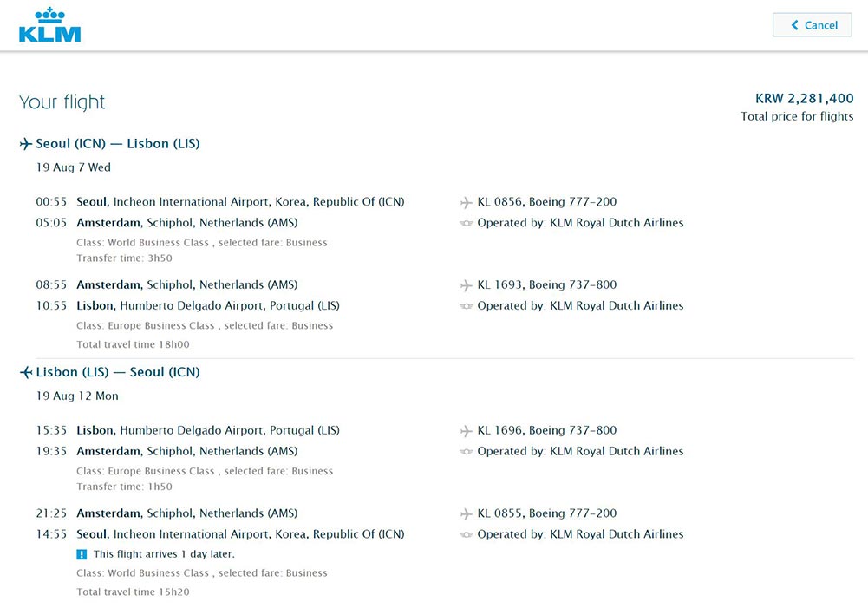The image size is (868, 608).
Task: Click the plane icon next to KL 0856
Action: [467, 203]
